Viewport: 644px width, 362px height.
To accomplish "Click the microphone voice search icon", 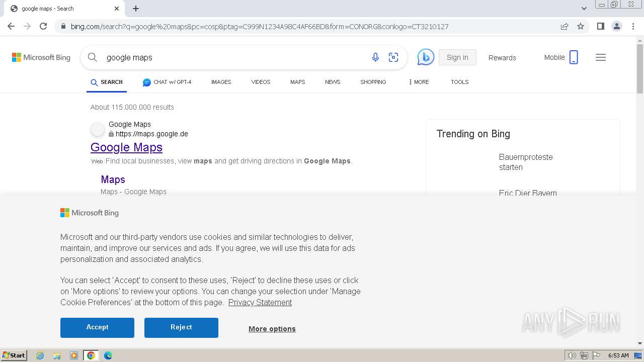I will 375,57.
